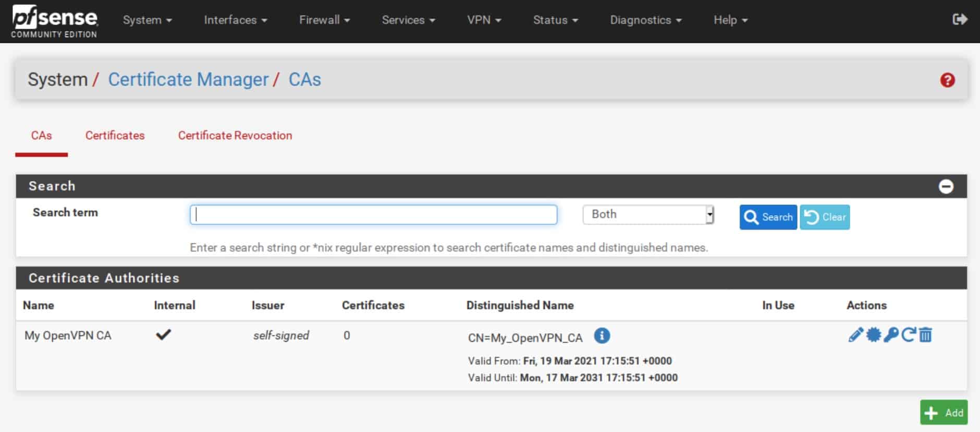Switch to the Certificates tab
The height and width of the screenshot is (432, 980).
pyautogui.click(x=115, y=136)
